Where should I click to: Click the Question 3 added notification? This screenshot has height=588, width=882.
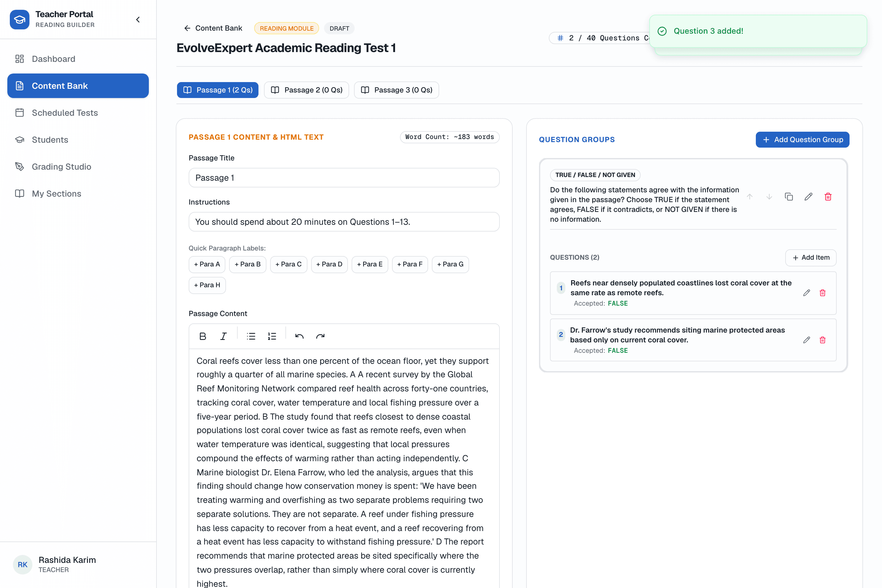point(758,31)
